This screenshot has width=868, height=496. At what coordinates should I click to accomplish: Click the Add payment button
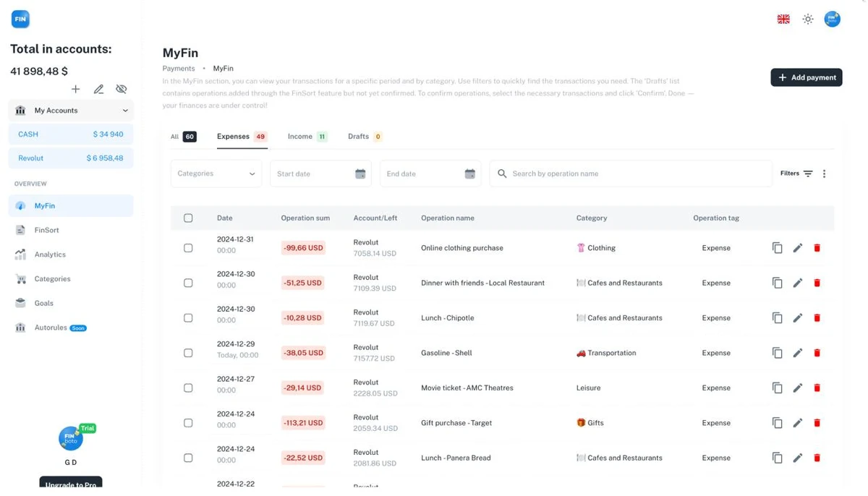tap(807, 77)
